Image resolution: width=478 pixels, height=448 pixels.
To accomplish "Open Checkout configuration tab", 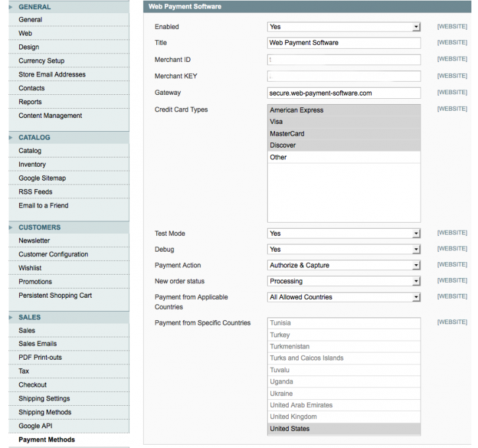I will point(69,385).
